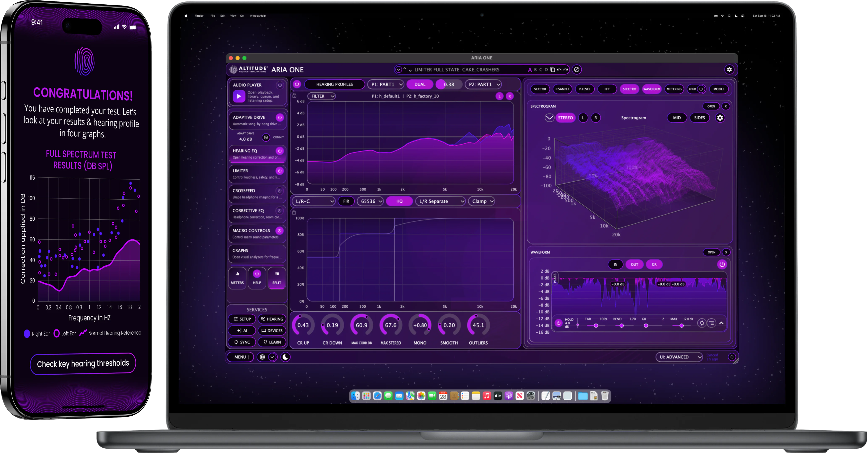Click the MENU button at bottom left
Screen dimensions: 868x453
pos(240,357)
